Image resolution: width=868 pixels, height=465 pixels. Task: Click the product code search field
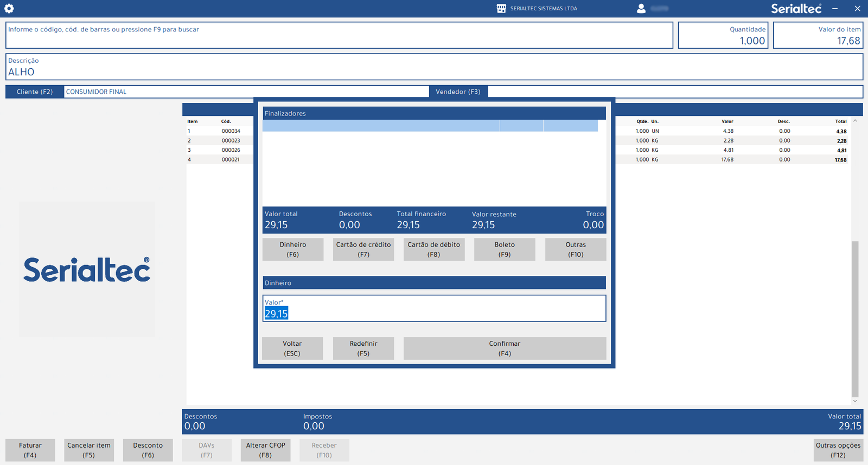[x=339, y=36]
